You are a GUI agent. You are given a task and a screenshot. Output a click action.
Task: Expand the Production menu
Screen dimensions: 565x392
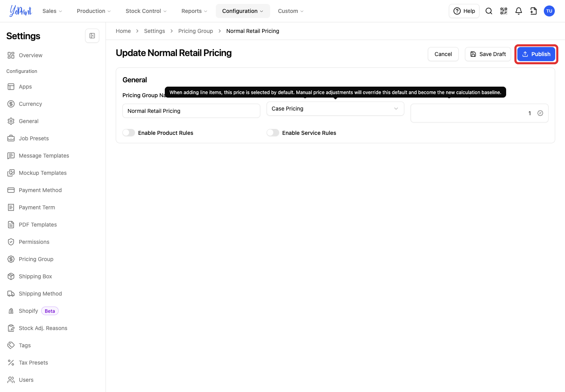(x=94, y=11)
